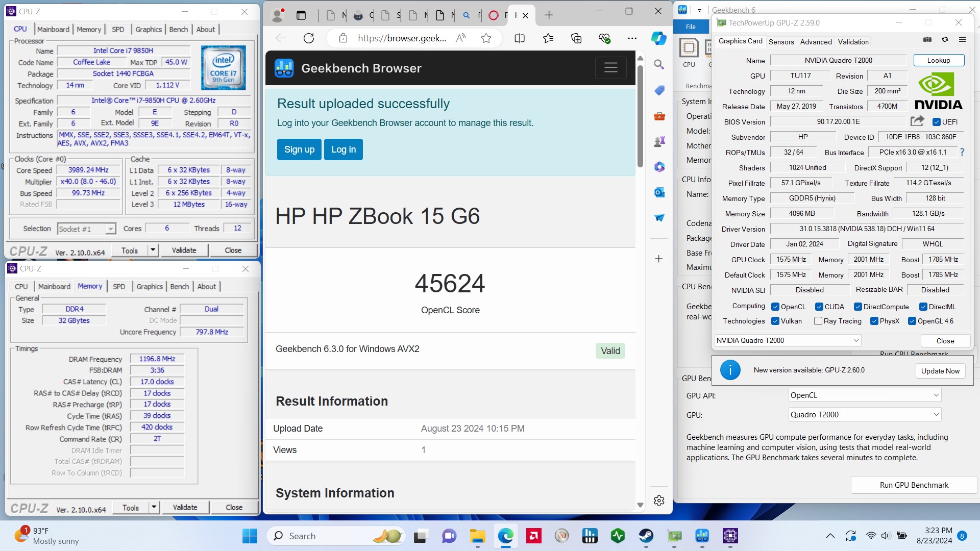
Task: Open Outlook from the Edge sidebar
Action: click(659, 192)
